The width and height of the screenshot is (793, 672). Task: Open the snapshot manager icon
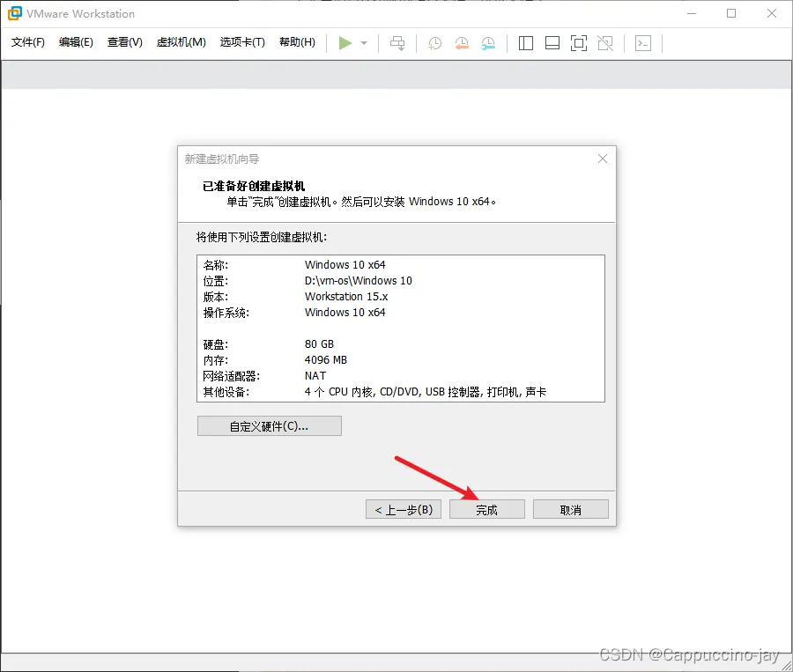pyautogui.click(x=488, y=43)
